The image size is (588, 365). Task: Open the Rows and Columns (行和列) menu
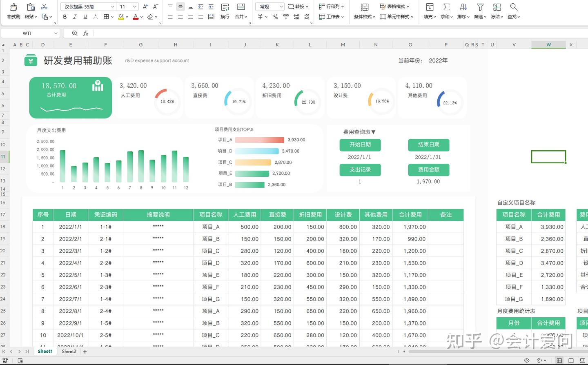click(x=332, y=7)
